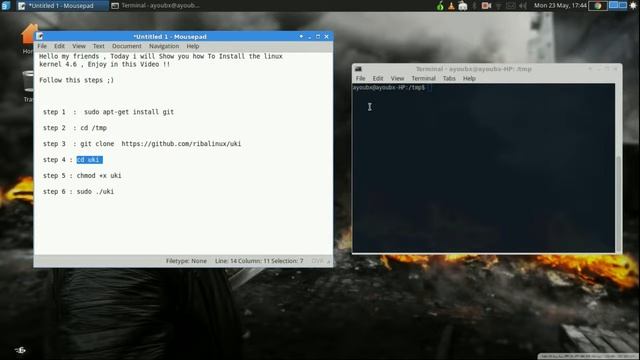Click the 'Line: 14 Column: 11 Selection: 7' status text
This screenshot has height=360, width=640.
[259, 261]
